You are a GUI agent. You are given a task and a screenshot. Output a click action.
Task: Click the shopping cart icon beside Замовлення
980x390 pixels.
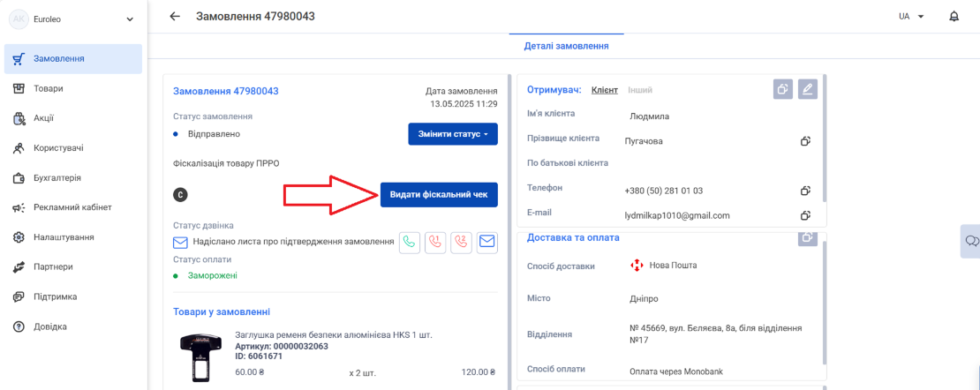pos(19,59)
